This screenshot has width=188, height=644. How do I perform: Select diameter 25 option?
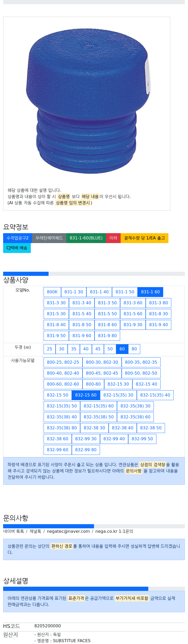[x=49, y=349]
